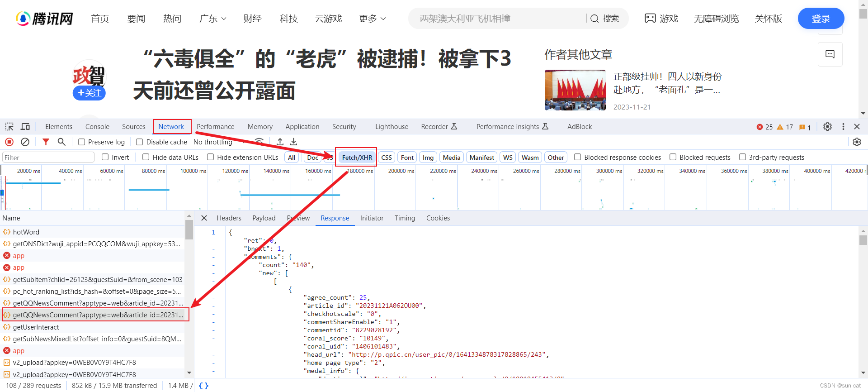Click the issues count flag icon

tap(802, 127)
